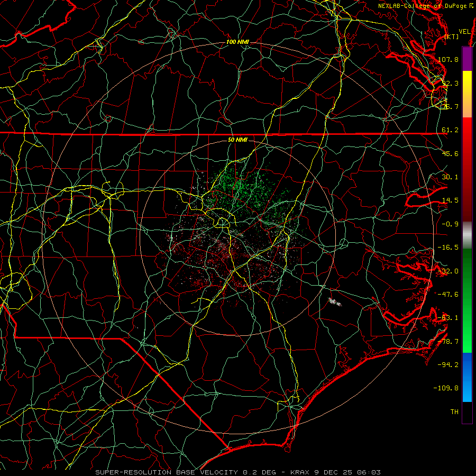The width and height of the screenshot is (476, 476).
Task: Select the -109.8 value on velocity scale
Action: point(446,388)
